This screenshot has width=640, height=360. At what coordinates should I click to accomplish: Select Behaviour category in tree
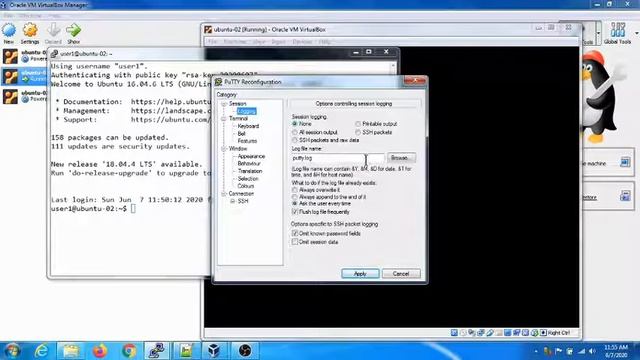point(249,164)
